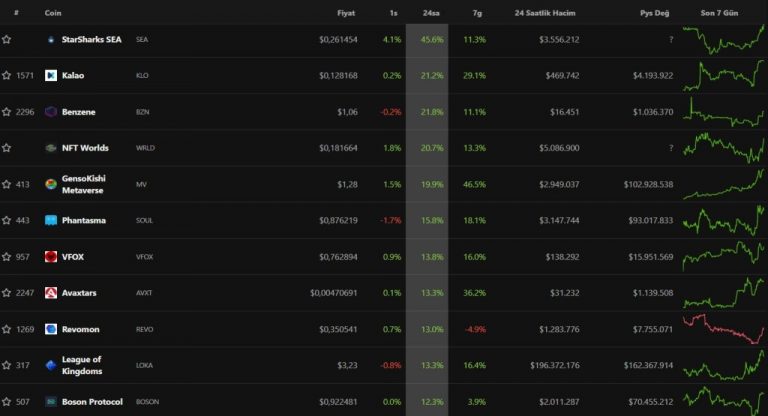Click the Phantasma coin logo

(51, 220)
